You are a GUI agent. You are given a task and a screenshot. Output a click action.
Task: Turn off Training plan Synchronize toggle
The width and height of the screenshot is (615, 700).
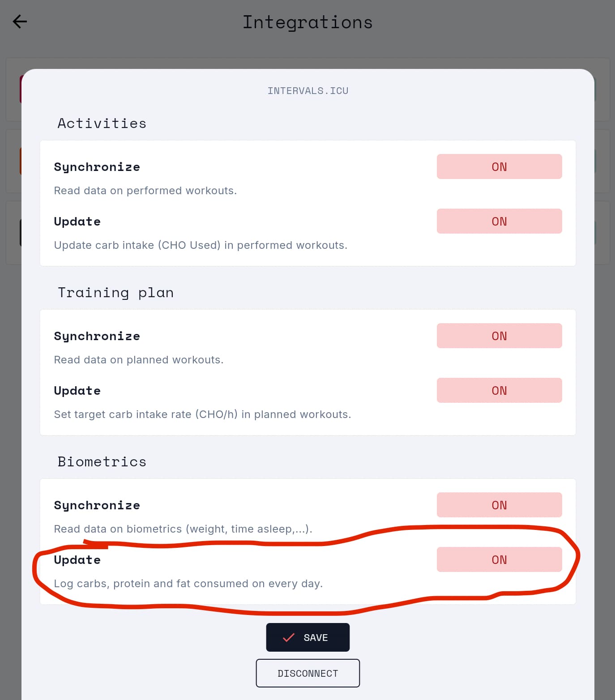pyautogui.click(x=499, y=336)
